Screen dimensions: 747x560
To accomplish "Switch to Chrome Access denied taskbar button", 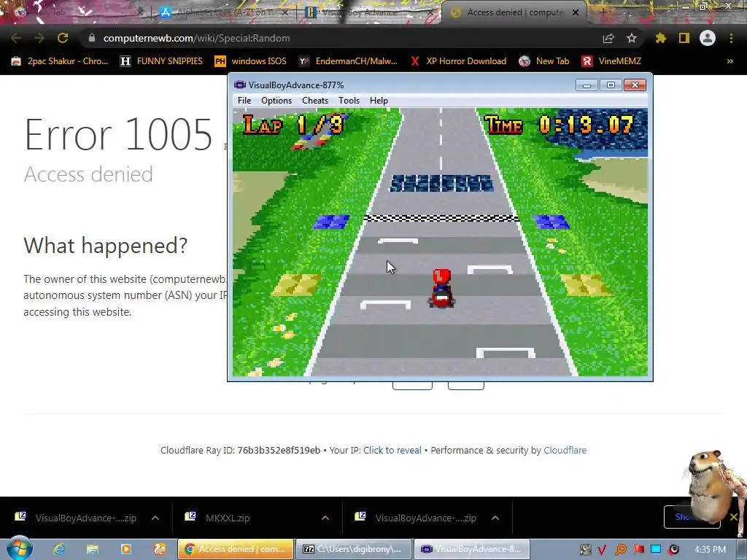I will pyautogui.click(x=236, y=549).
